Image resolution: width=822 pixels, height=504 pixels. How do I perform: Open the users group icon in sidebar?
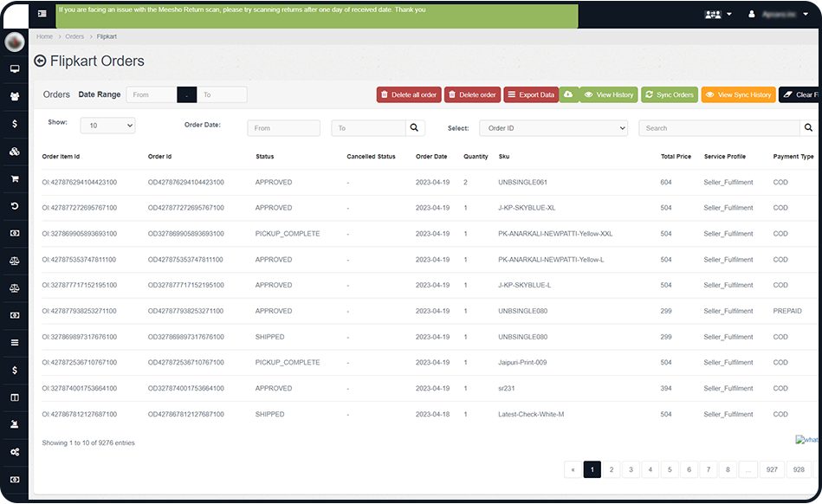[x=15, y=96]
